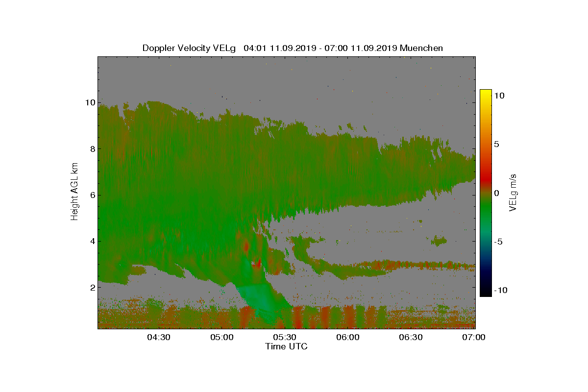Image resolution: width=588 pixels, height=392 pixels.
Task: Click the red region of the colorbar
Action: pos(486,179)
